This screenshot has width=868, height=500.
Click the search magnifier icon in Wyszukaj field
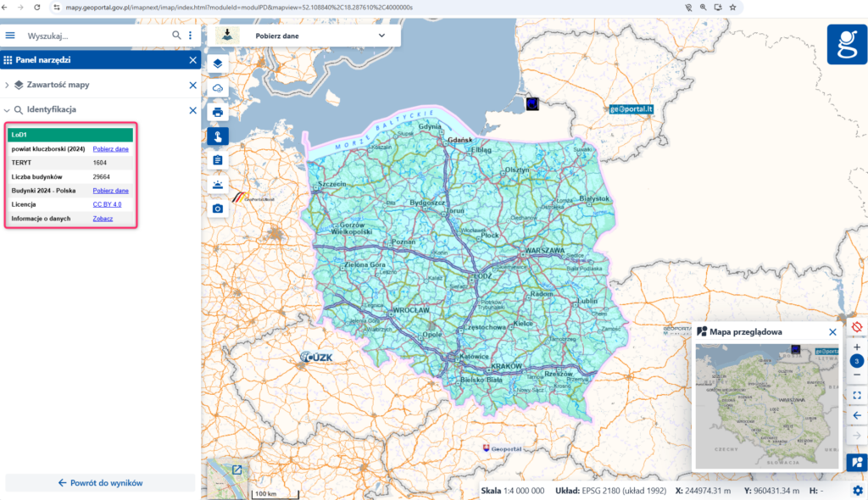(176, 36)
